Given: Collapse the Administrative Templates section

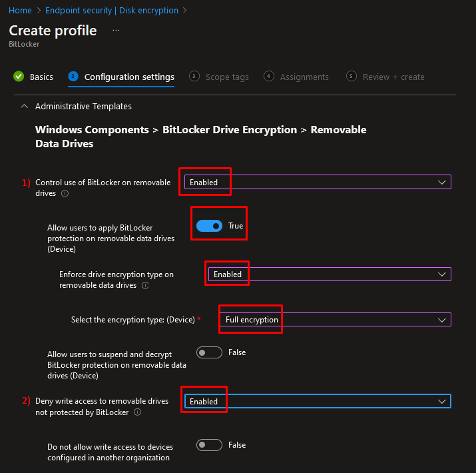Looking at the screenshot, I should coord(25,107).
